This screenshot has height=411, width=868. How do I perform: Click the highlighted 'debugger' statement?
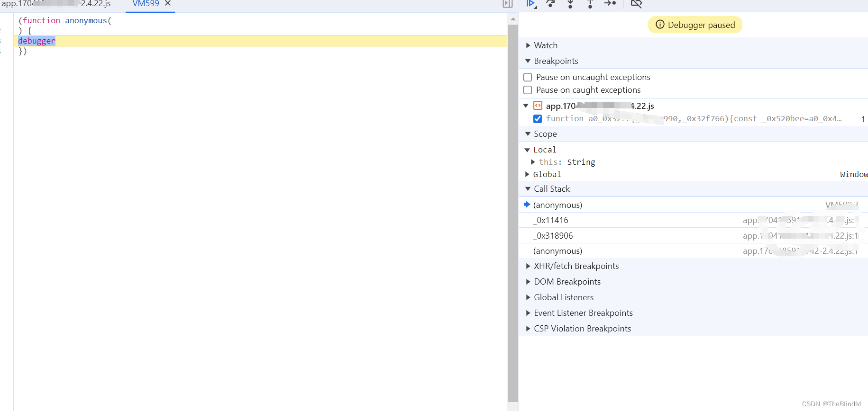point(37,41)
